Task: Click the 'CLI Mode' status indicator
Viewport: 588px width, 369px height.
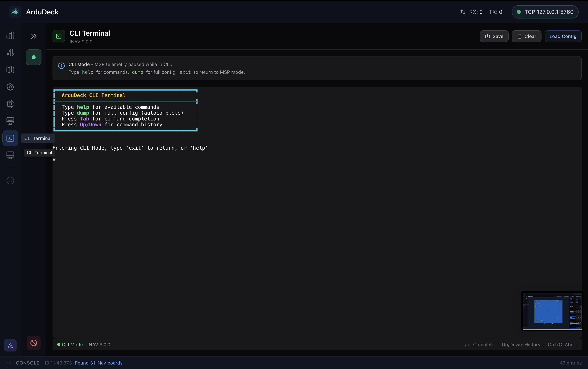Action: point(70,345)
